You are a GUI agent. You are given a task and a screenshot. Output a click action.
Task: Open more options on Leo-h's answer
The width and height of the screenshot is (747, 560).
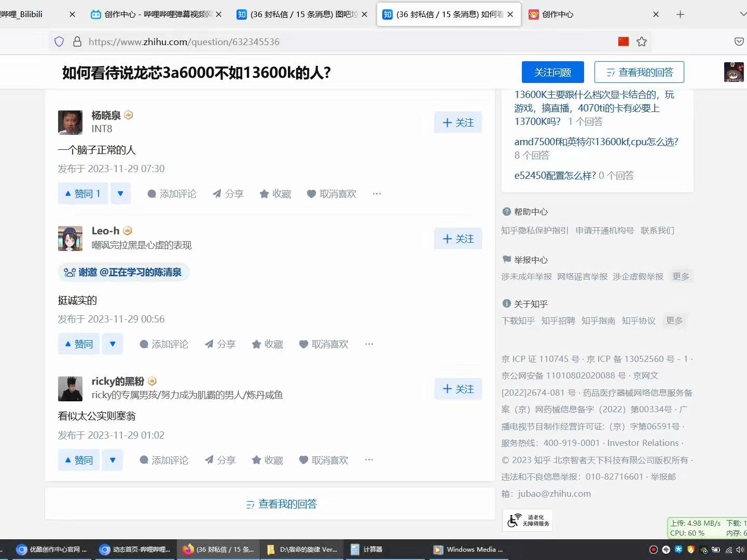(x=369, y=344)
